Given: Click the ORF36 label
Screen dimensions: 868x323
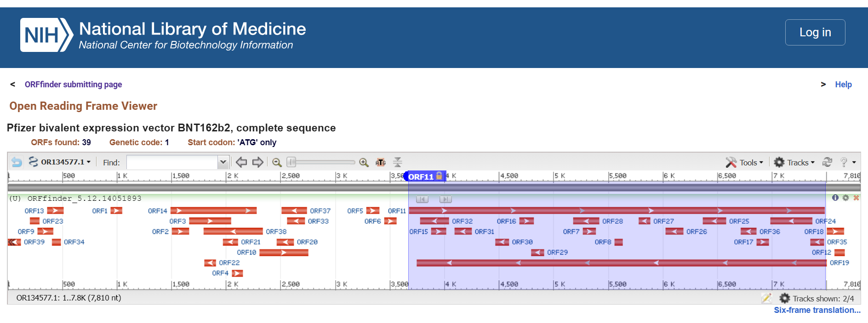Looking at the screenshot, I should click(770, 232).
